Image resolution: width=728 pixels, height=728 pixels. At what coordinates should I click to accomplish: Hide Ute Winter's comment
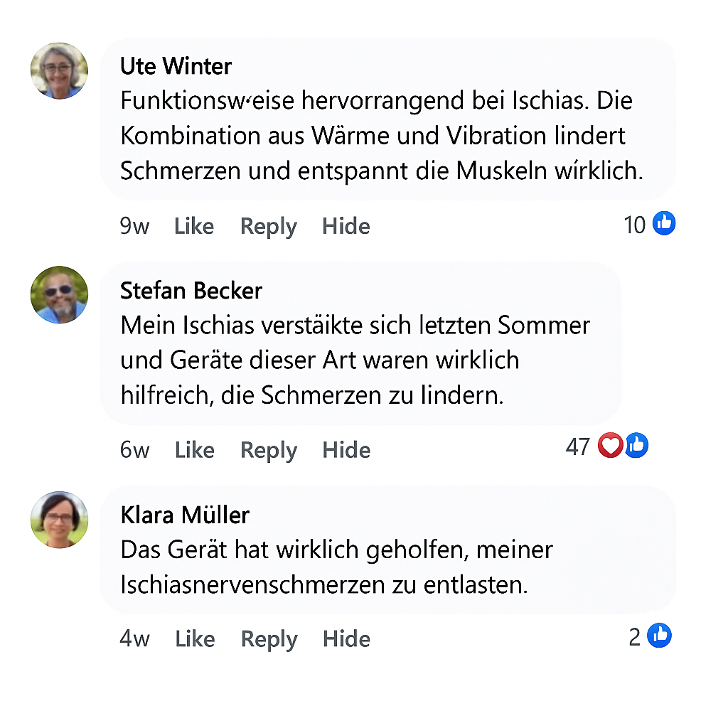tap(346, 227)
